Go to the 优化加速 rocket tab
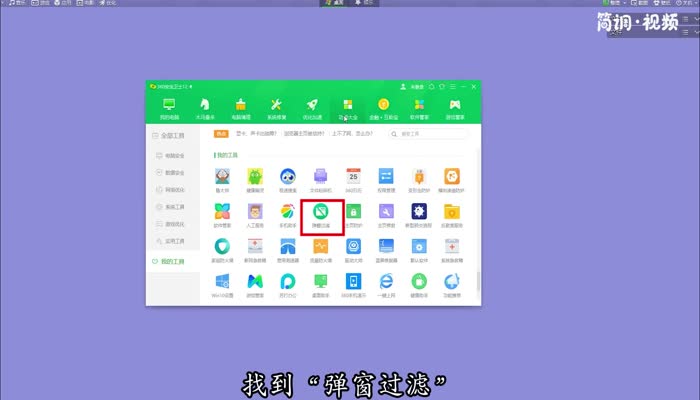 pyautogui.click(x=312, y=107)
